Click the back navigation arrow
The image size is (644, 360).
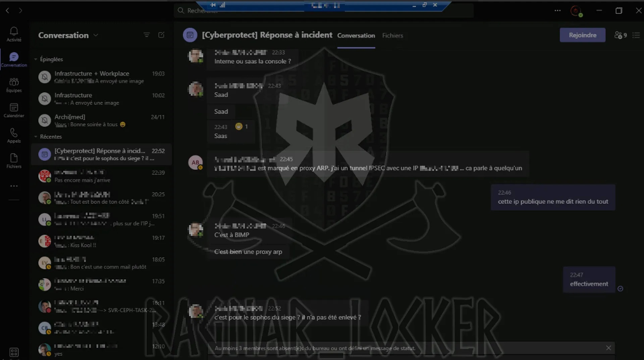click(x=7, y=11)
